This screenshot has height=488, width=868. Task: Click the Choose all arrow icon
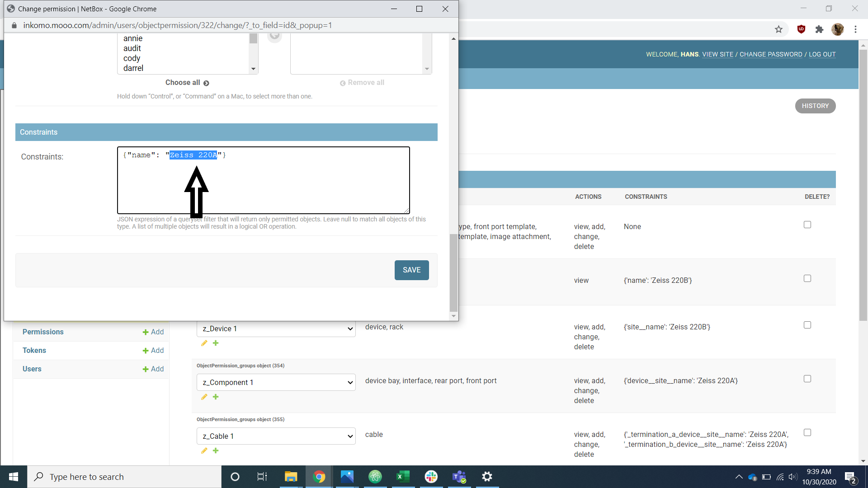206,83
